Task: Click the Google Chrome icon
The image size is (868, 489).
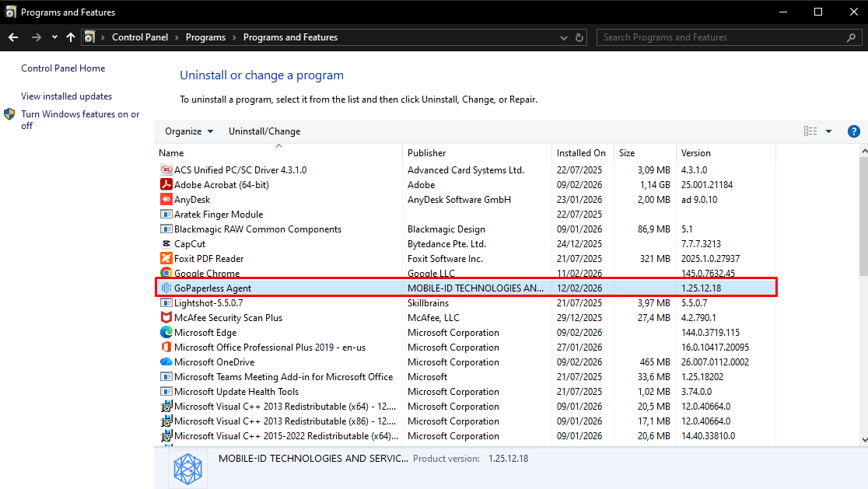Action: [166, 273]
